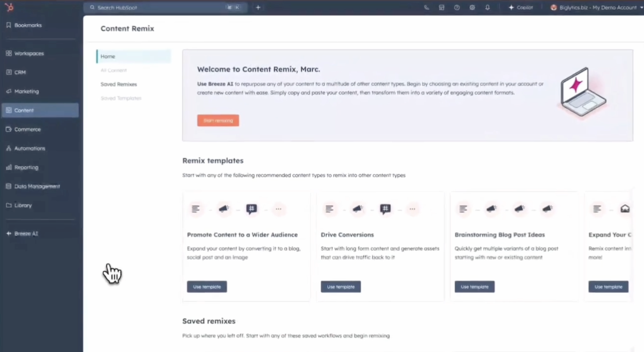The height and width of the screenshot is (352, 644).
Task: Open the Saved Templates tab
Action: 121,98
